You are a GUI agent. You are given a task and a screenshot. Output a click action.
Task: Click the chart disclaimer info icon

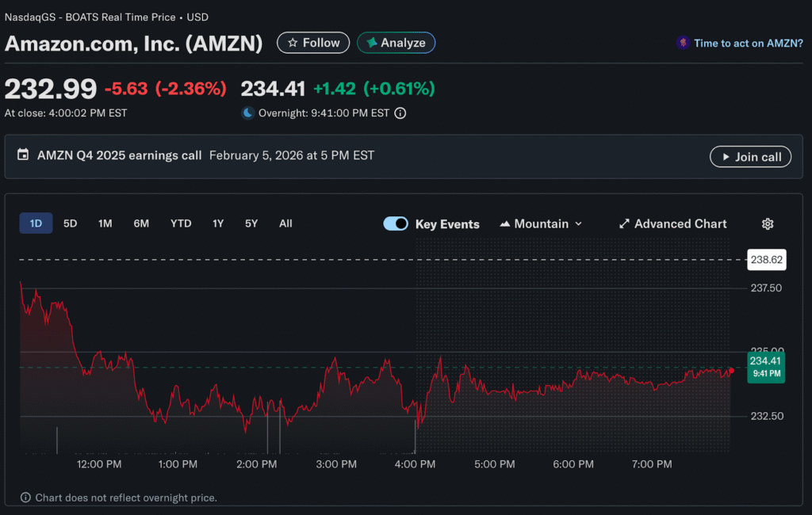click(x=25, y=498)
